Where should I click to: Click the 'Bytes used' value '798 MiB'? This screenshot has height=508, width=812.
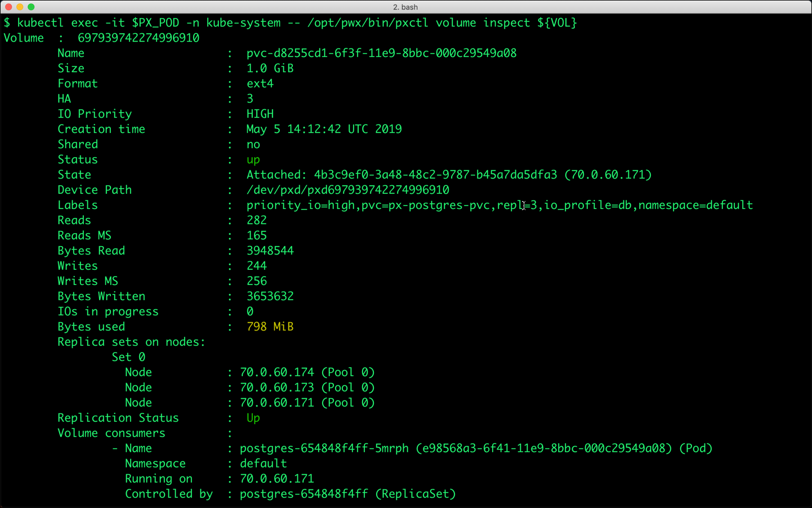tap(270, 326)
